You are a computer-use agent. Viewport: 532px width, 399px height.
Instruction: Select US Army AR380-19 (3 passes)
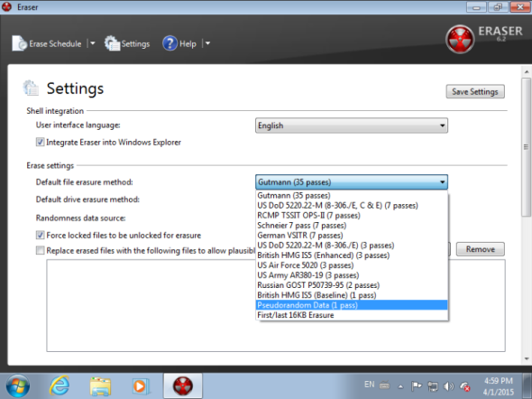(x=352, y=275)
